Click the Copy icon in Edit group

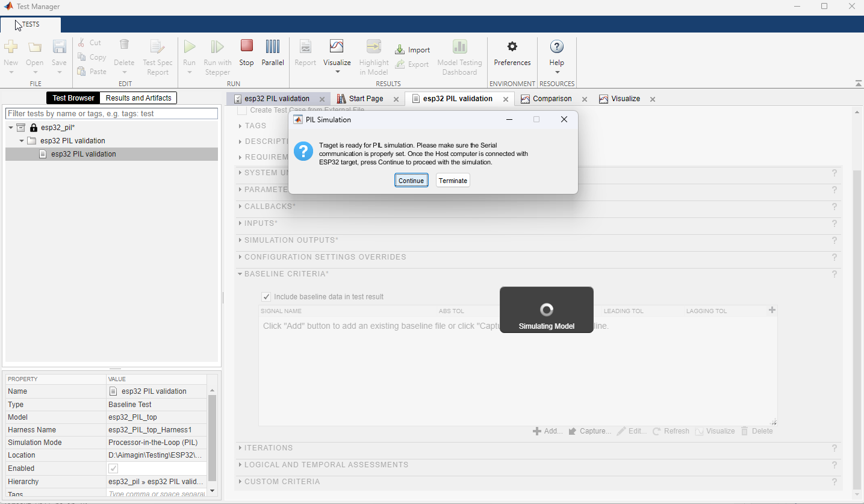(x=82, y=57)
